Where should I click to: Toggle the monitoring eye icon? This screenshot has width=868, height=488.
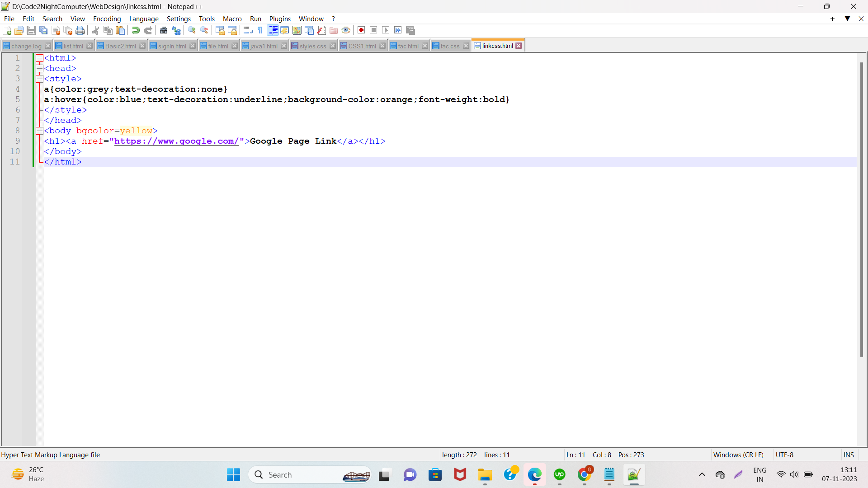(346, 30)
